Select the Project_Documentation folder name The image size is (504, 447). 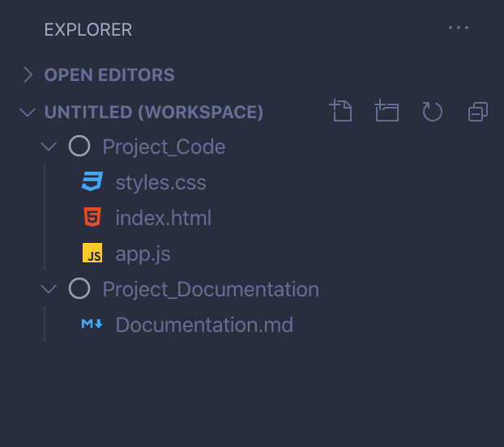[x=211, y=289]
